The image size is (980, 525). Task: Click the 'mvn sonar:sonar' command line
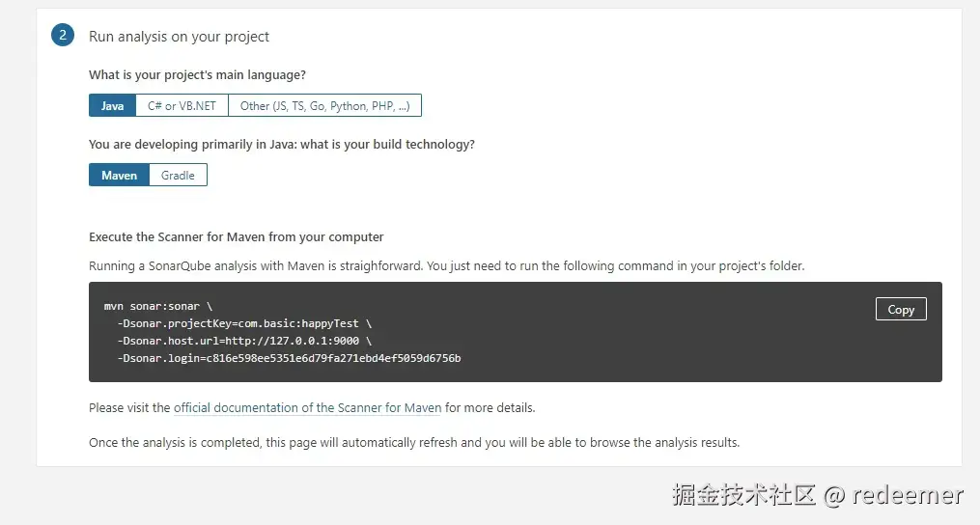(157, 306)
